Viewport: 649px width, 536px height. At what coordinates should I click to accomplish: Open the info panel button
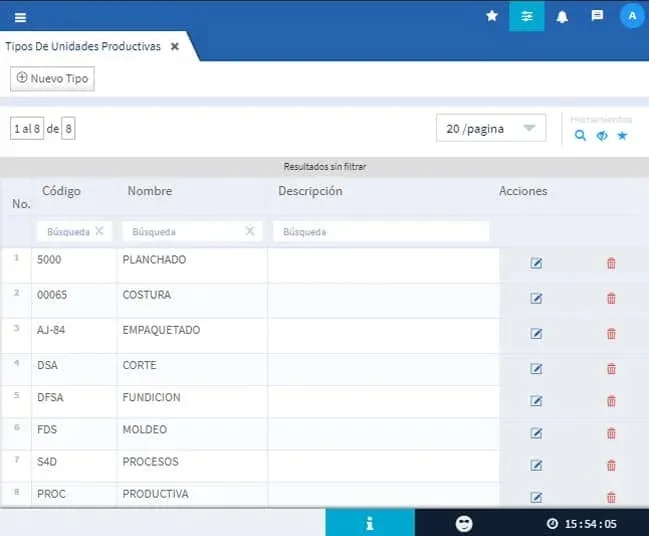(x=370, y=523)
